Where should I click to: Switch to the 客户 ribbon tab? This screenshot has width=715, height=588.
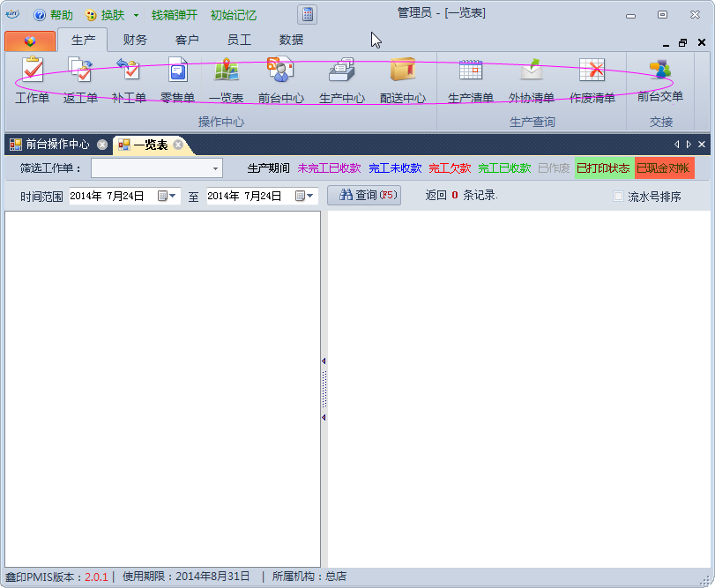click(187, 41)
